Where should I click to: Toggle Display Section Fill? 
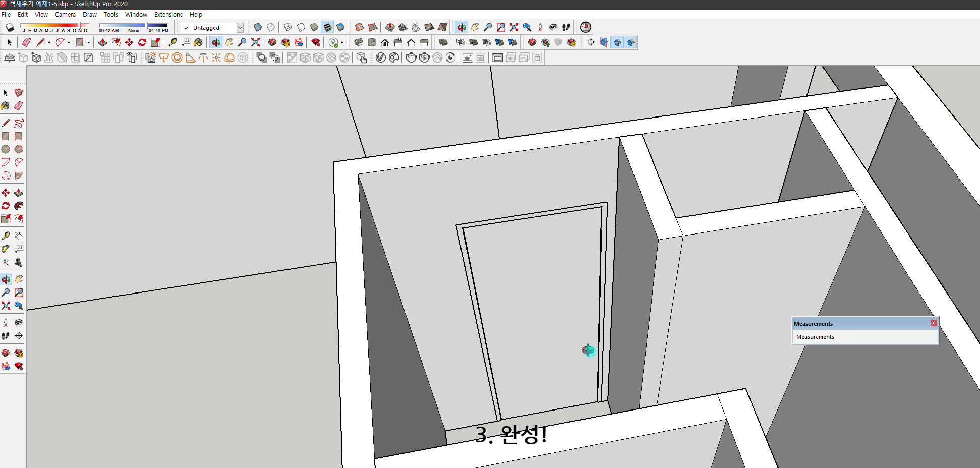click(630, 42)
